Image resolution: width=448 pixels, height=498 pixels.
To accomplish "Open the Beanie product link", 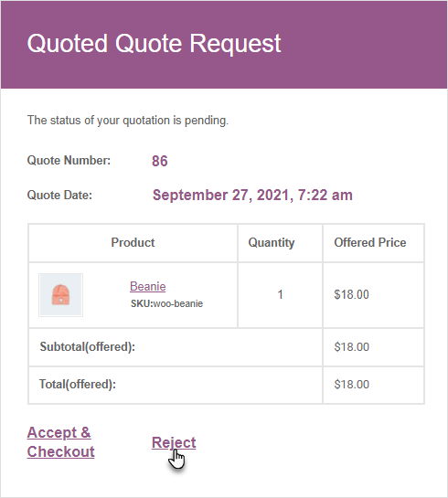I will (x=148, y=286).
